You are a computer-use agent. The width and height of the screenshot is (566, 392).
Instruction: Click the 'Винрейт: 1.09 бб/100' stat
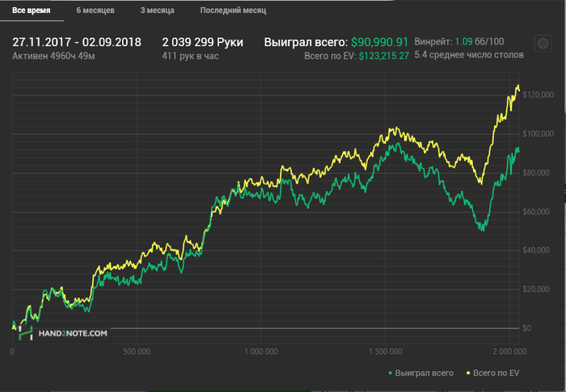(x=459, y=41)
